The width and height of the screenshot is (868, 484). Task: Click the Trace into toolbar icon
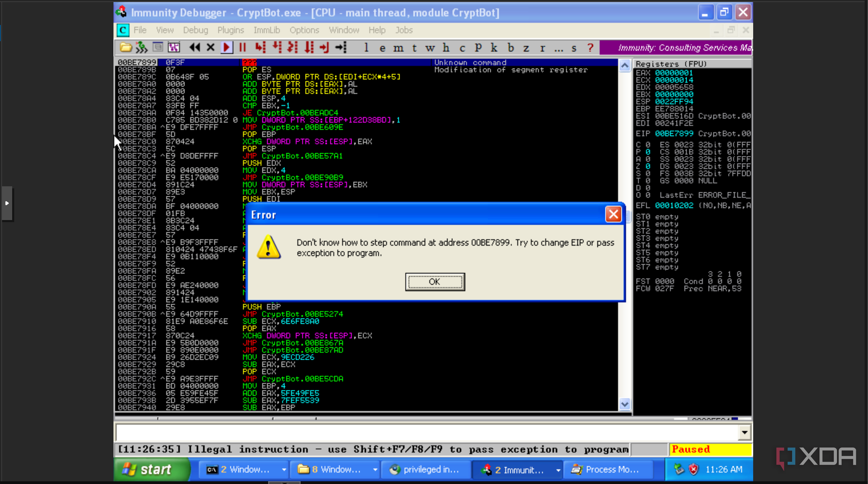[292, 48]
